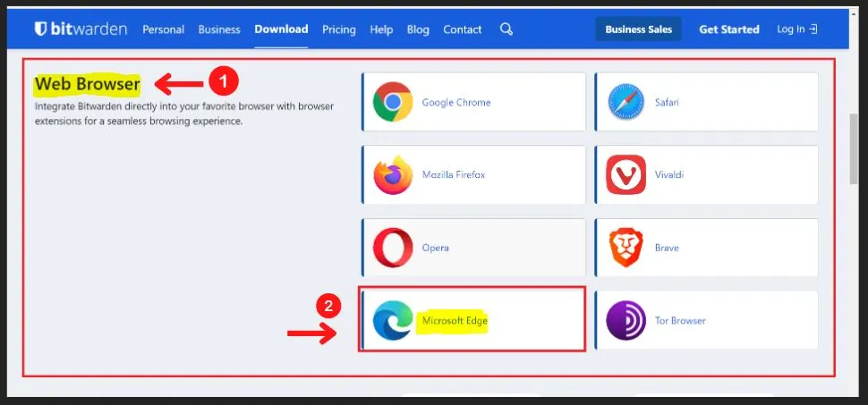868x405 pixels.
Task: Click the Get Started link
Action: coord(729,30)
